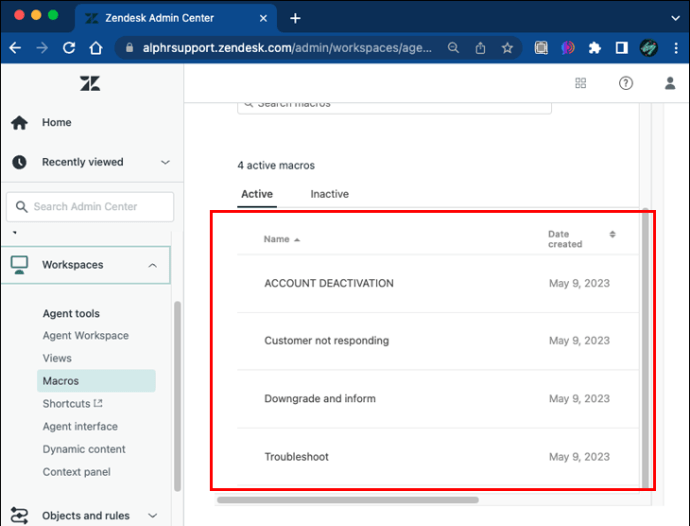Image resolution: width=690 pixels, height=526 pixels.
Task: Reload the page
Action: pyautogui.click(x=69, y=48)
